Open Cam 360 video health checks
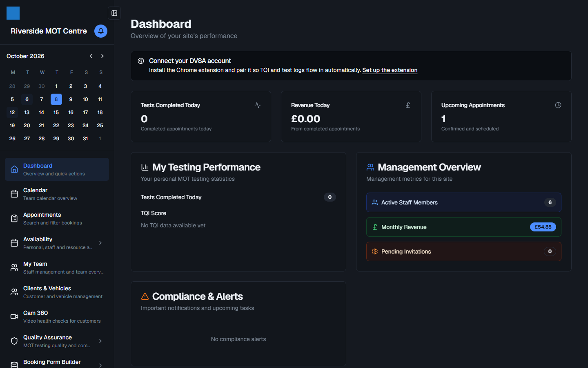 pyautogui.click(x=57, y=316)
